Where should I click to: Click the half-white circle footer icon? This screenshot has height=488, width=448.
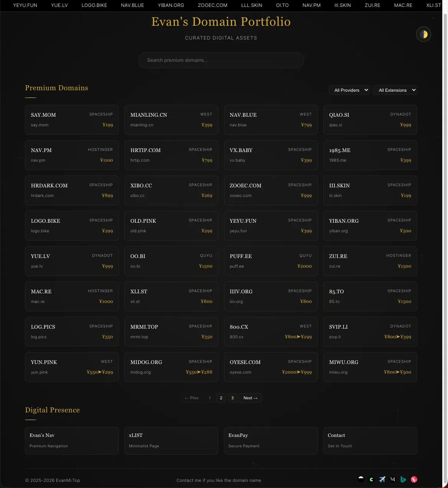[361, 479]
